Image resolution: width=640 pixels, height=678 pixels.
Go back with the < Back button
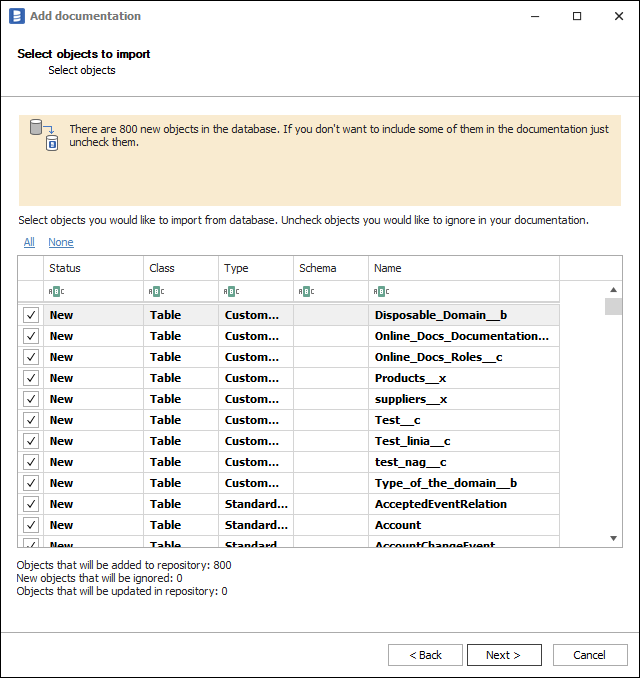pos(425,655)
